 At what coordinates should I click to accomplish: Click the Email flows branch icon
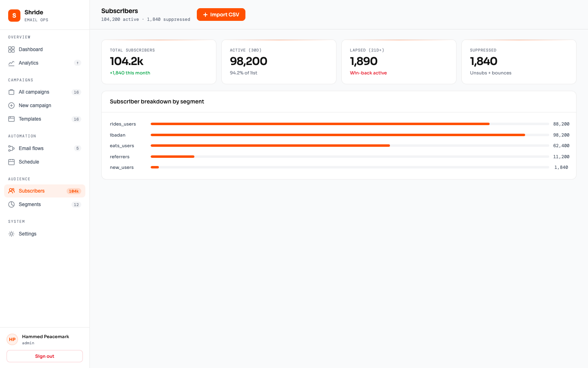(11, 148)
